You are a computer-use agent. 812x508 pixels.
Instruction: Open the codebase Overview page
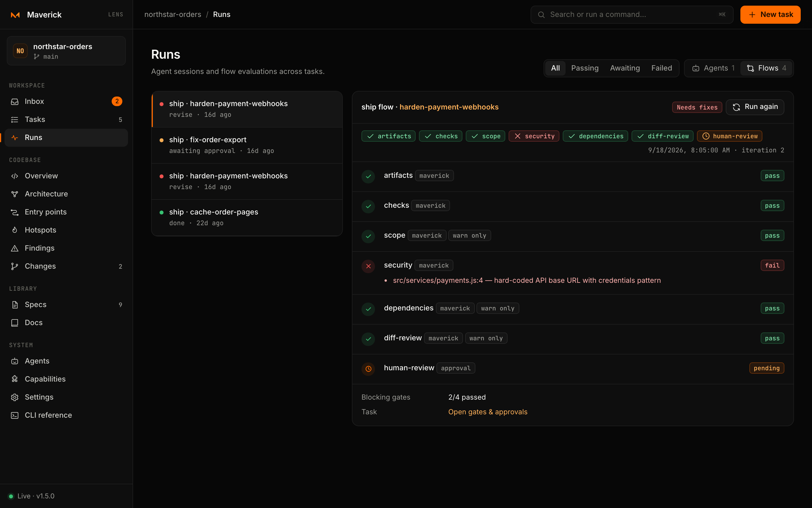66,176
